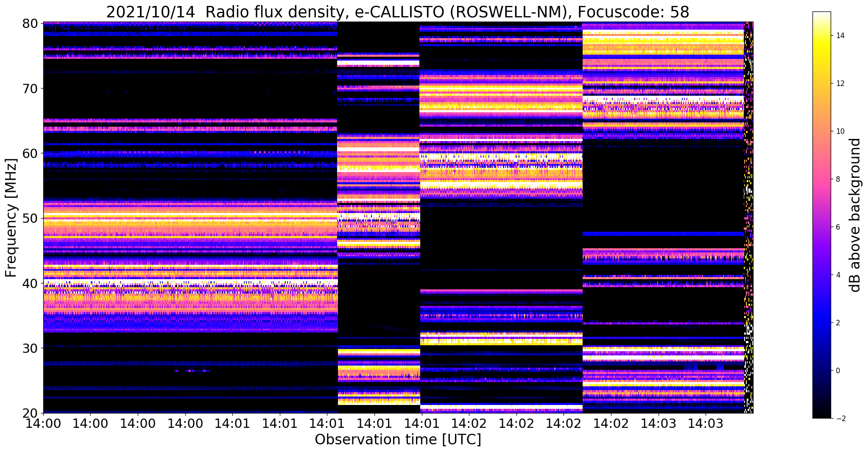Image resolution: width=868 pixels, height=452 pixels.
Task: Click the plot title mentioning e-CALLISTO ROSWELL-NM
Action: (397, 12)
